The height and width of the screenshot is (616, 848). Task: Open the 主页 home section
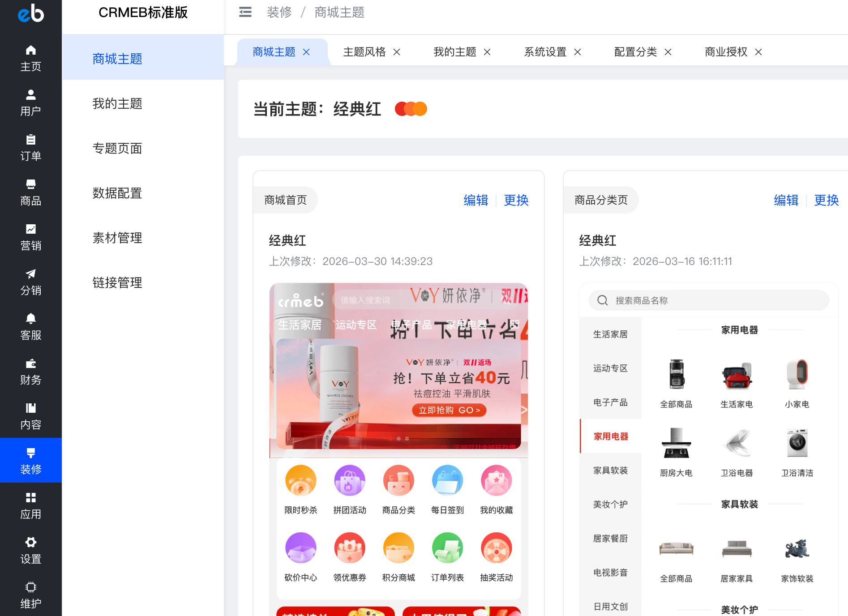tap(31, 58)
